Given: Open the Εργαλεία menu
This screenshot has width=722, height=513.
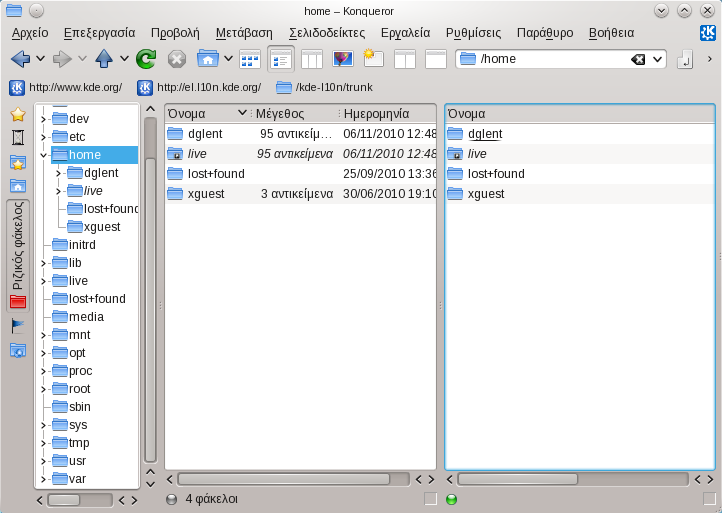Looking at the screenshot, I should 405,32.
